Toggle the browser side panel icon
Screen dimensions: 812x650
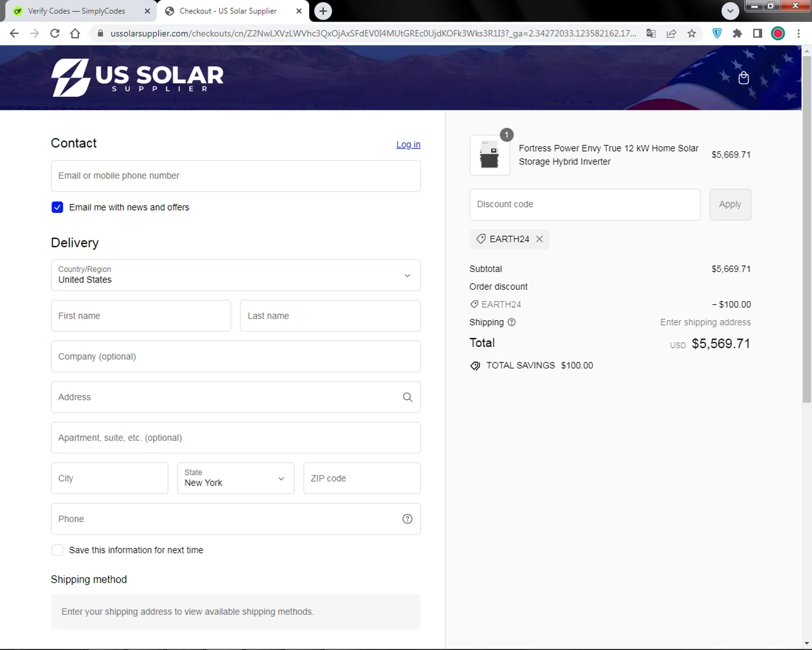click(x=758, y=34)
